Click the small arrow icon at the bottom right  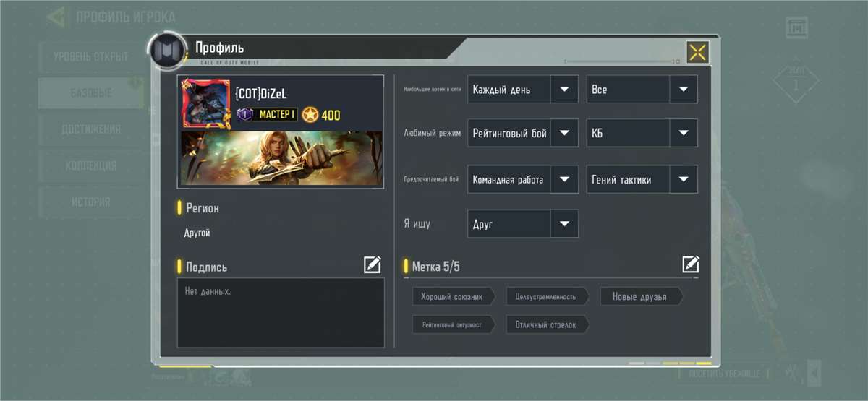point(814,372)
